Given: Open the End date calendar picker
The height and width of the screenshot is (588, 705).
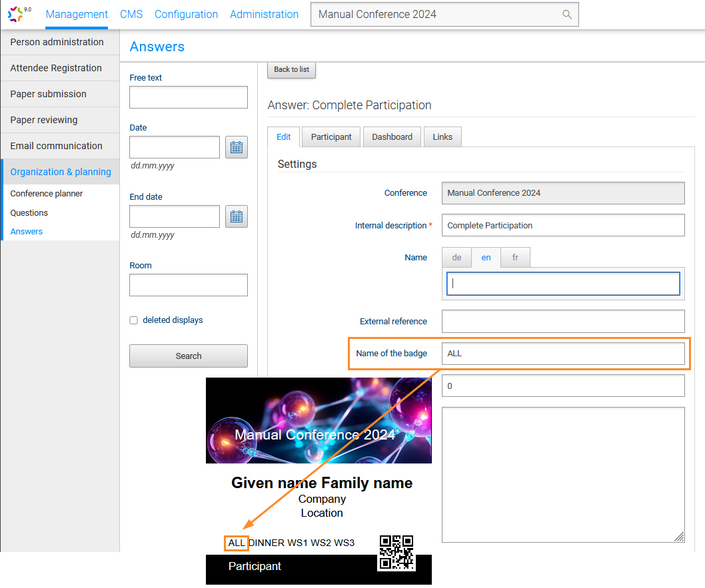Looking at the screenshot, I should (x=236, y=216).
